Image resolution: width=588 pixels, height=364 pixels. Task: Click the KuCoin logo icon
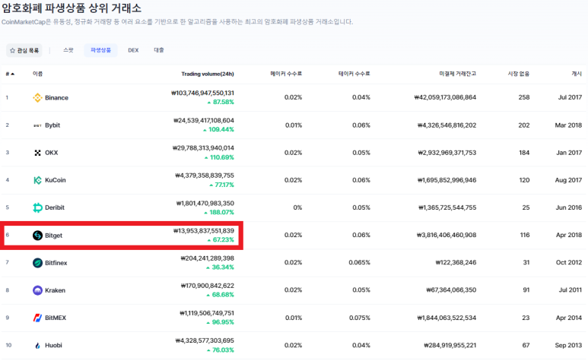coord(37,180)
